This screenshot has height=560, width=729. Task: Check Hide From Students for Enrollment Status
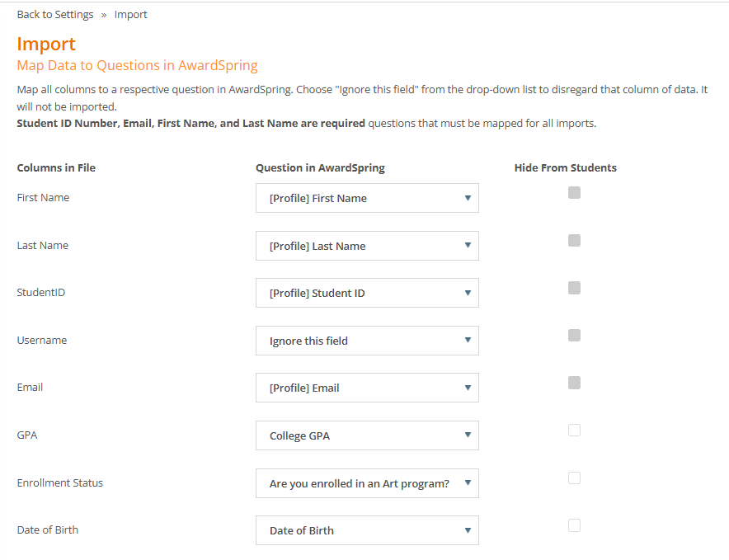[x=574, y=478]
